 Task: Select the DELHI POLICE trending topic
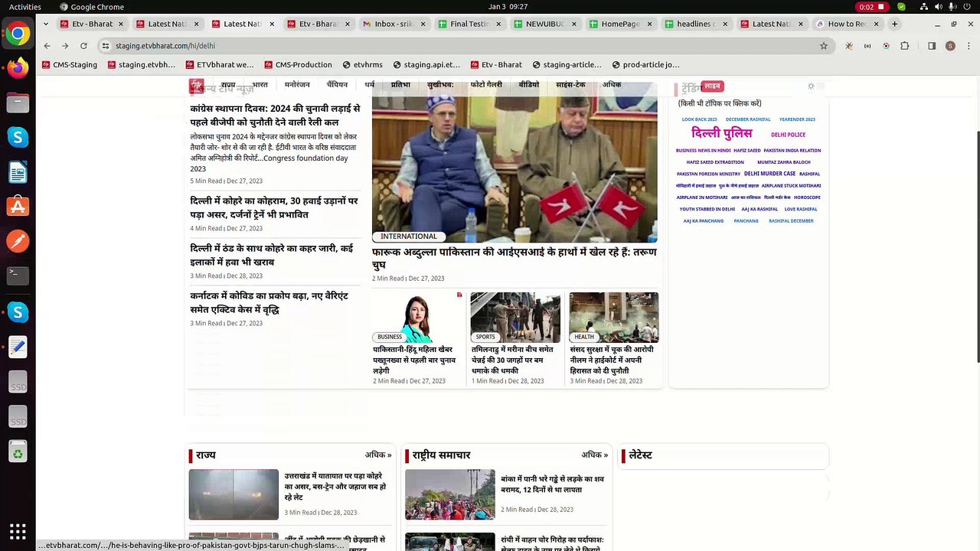(788, 135)
